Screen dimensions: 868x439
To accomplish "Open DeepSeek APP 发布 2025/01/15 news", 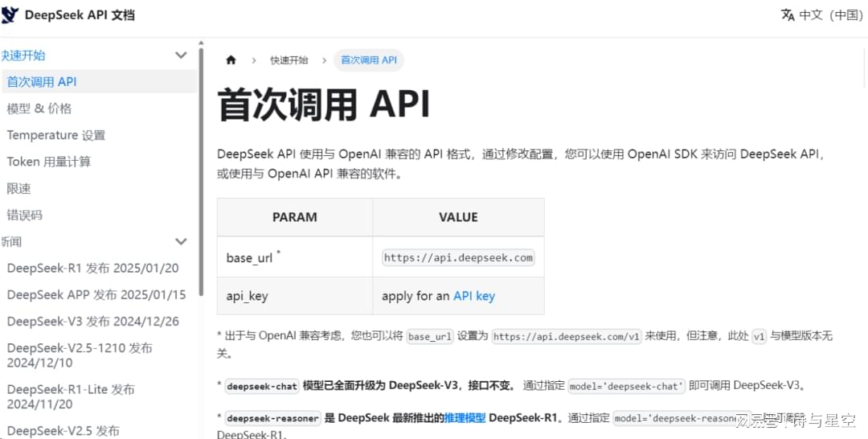I will [x=96, y=294].
